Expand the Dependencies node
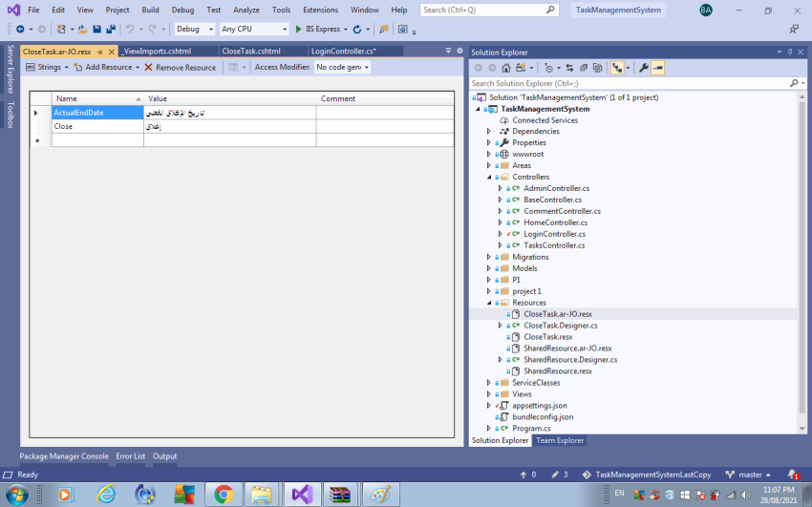Image resolution: width=812 pixels, height=507 pixels. [489, 132]
